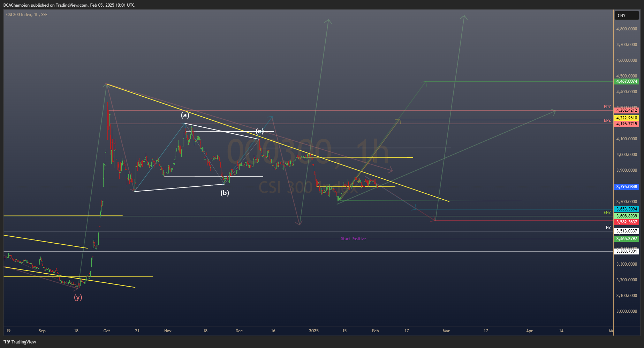Click the 21 date label after Oct
644x348 pixels.
click(137, 331)
